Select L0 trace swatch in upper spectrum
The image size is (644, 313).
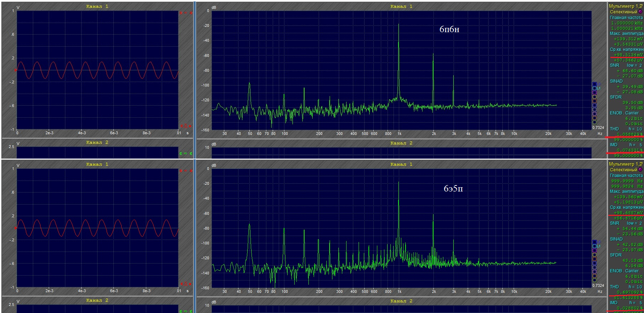click(595, 84)
